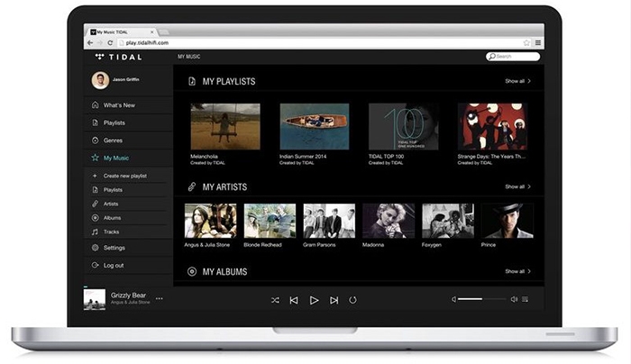Show all My Playlists
This screenshot has width=631, height=364.
click(518, 81)
